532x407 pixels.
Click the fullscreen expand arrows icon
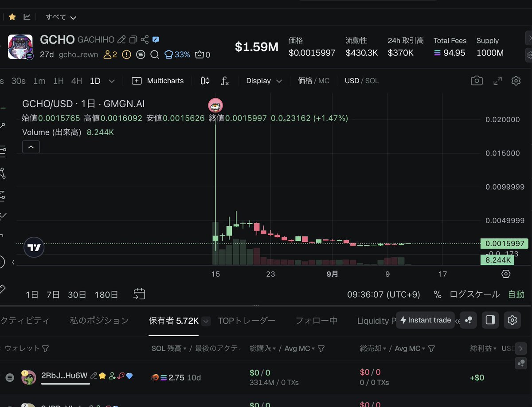coord(497,81)
